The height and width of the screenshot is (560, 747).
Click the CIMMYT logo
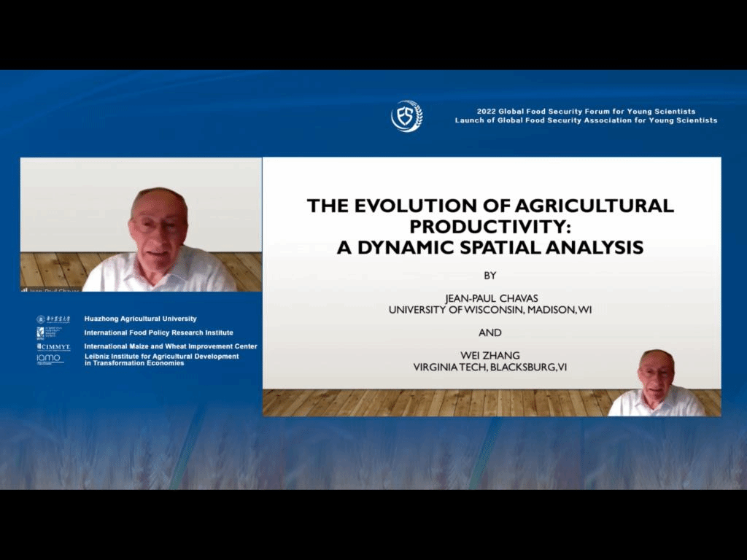[x=53, y=346]
